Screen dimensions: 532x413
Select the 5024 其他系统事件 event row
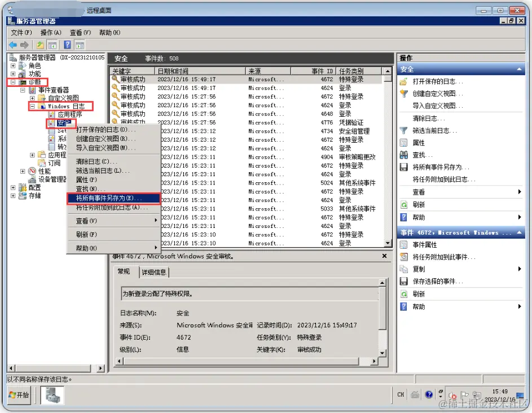coord(248,183)
